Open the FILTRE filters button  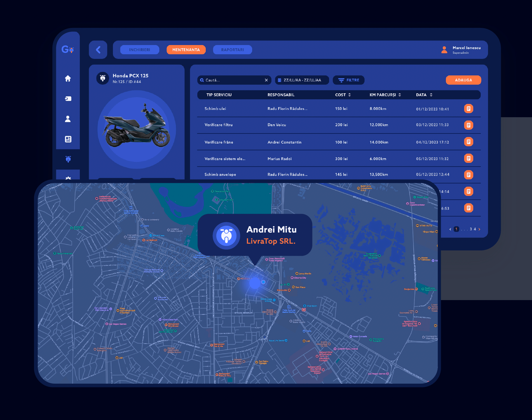tap(349, 80)
